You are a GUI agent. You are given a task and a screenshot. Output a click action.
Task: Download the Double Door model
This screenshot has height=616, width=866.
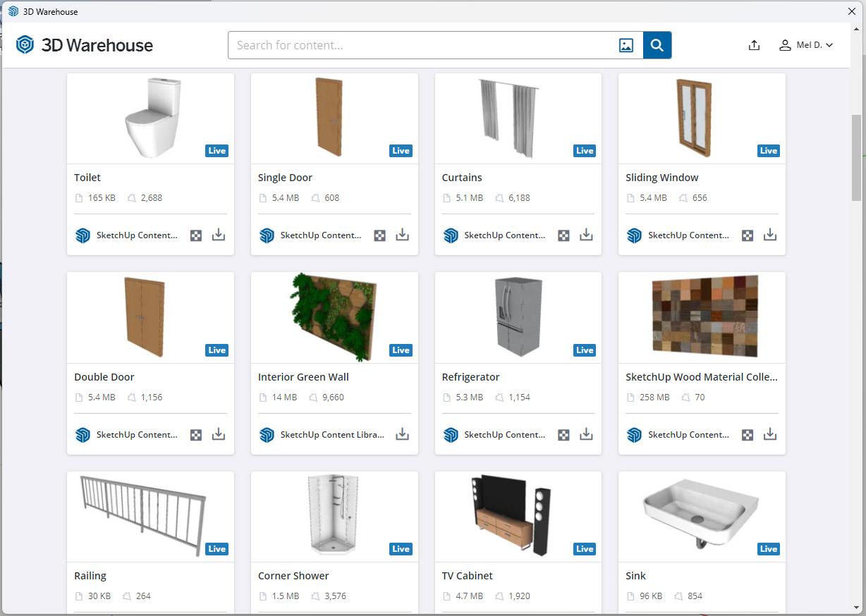point(219,434)
